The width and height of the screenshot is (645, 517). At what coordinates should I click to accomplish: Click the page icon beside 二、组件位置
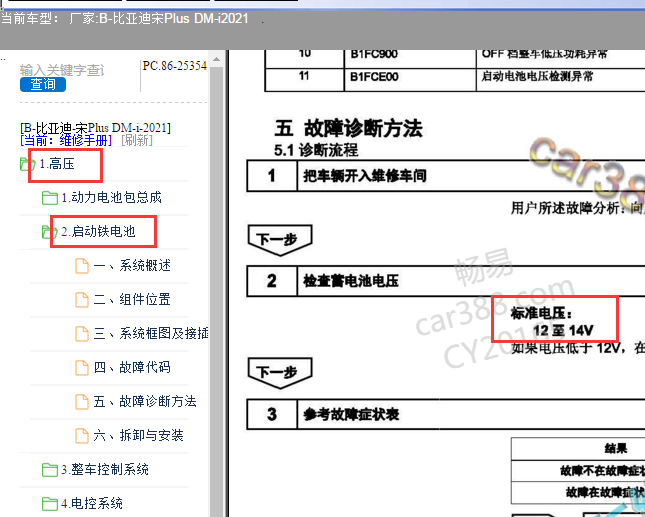pos(82,300)
